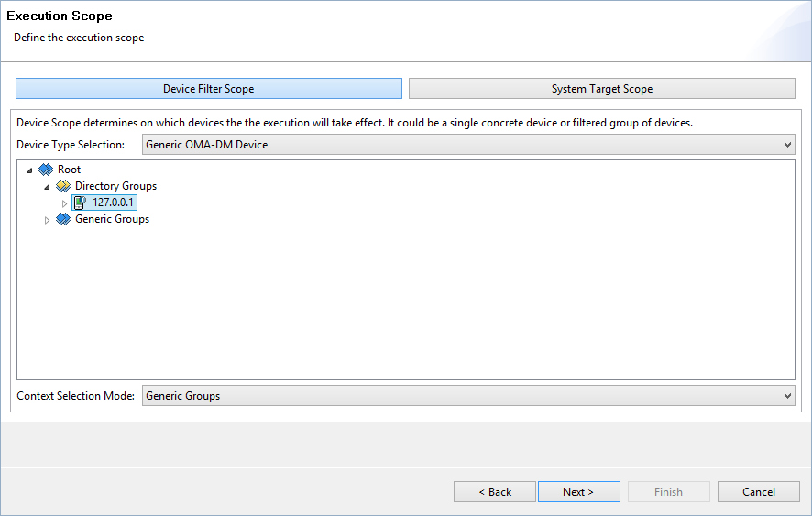Switch to Device Filter Scope tab
Viewport: 812px width, 516px height.
209,89
